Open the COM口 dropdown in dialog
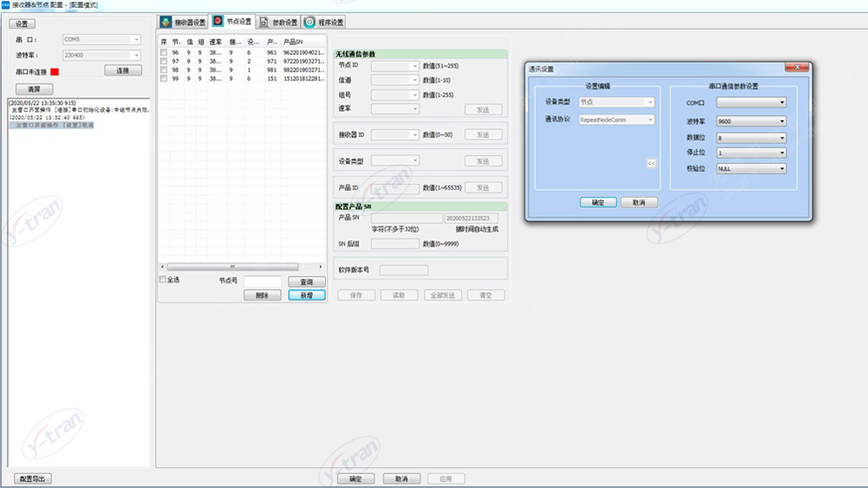Screen dimensions: 868x488 (x=751, y=103)
